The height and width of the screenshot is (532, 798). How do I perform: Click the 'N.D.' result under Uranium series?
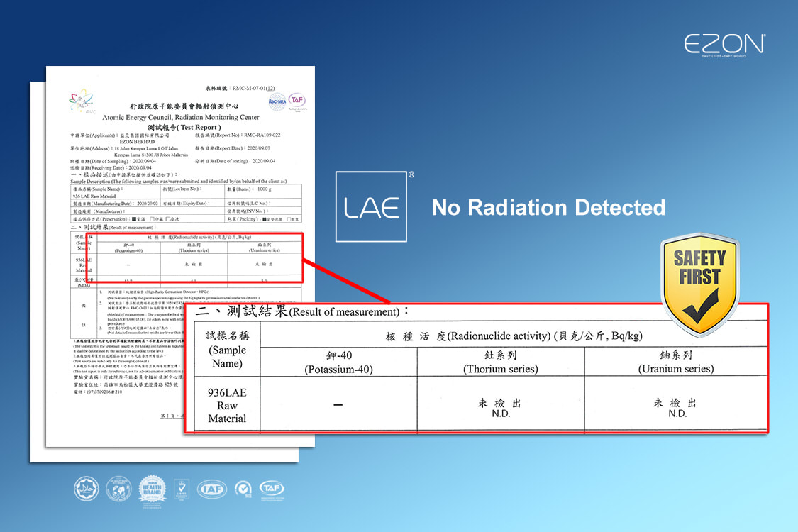pyautogui.click(x=677, y=414)
